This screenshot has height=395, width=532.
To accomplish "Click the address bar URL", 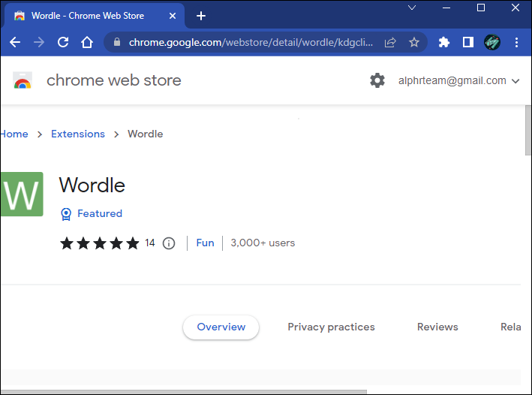I will pyautogui.click(x=251, y=43).
